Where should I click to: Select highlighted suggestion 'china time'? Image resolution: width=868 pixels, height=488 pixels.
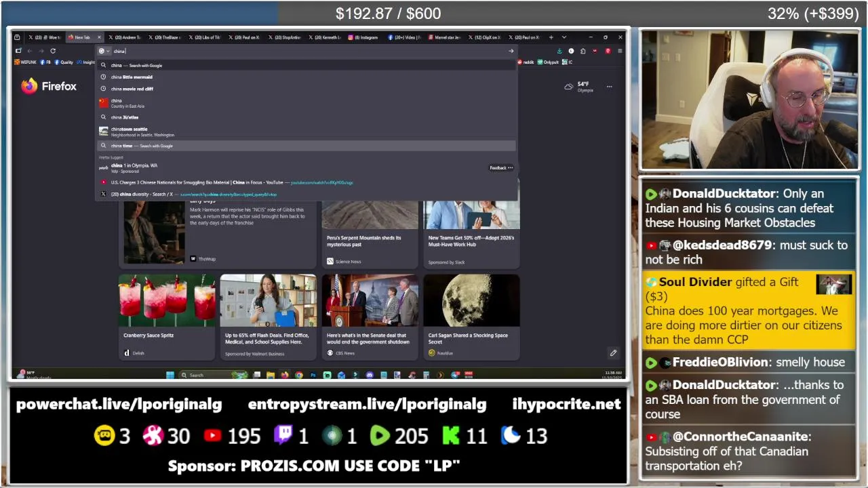307,146
